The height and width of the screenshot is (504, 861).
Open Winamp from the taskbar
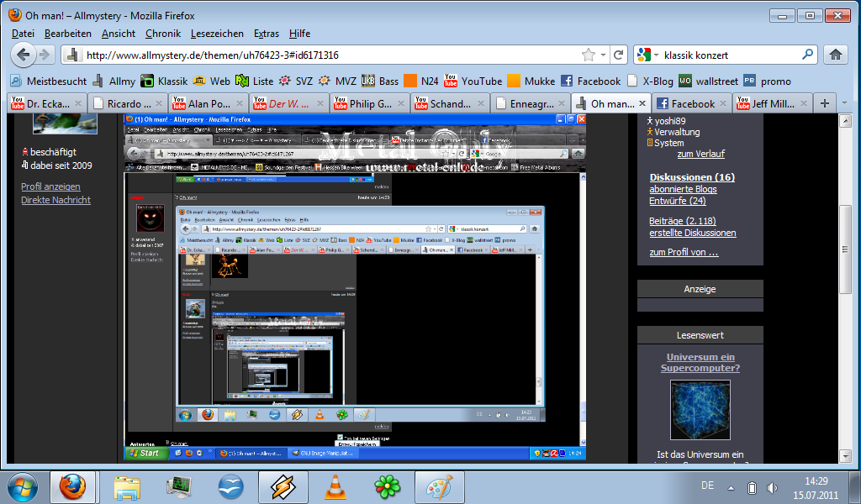coord(283,487)
